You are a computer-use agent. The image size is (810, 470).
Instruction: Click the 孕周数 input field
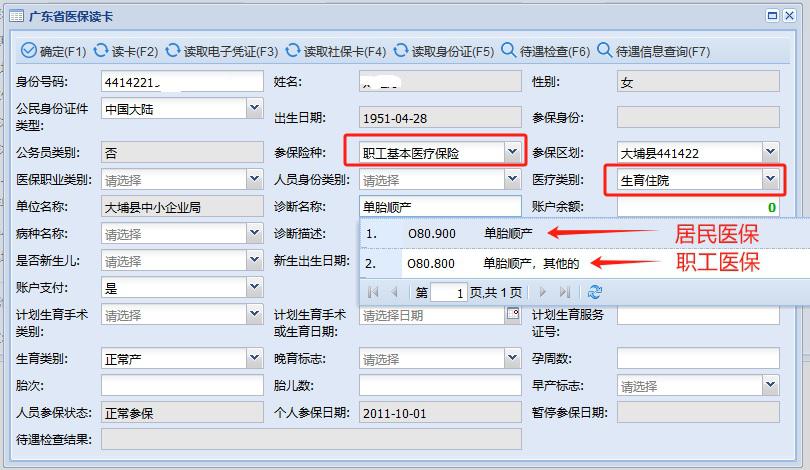pyautogui.click(x=697, y=358)
